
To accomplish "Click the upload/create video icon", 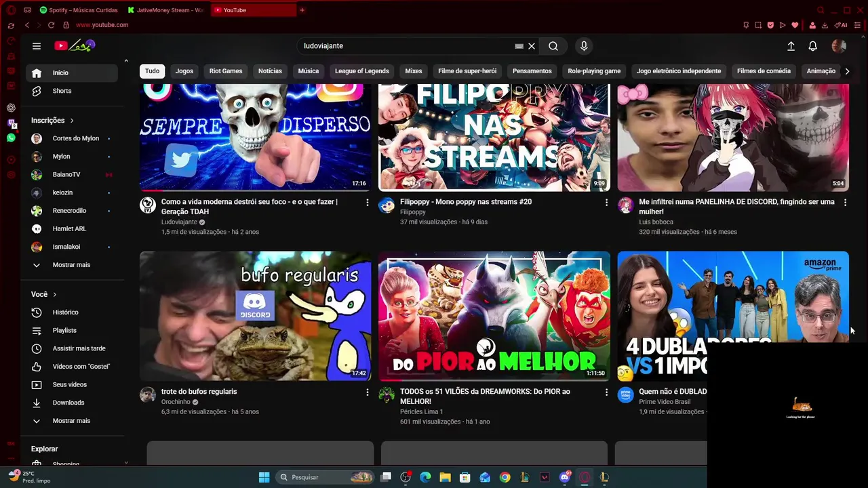I will [791, 46].
